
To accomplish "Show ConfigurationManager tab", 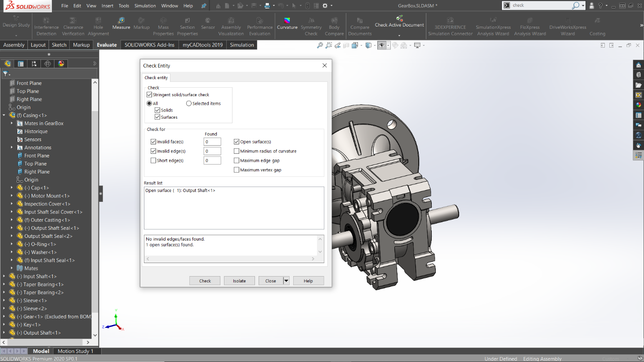I will 34,64.
